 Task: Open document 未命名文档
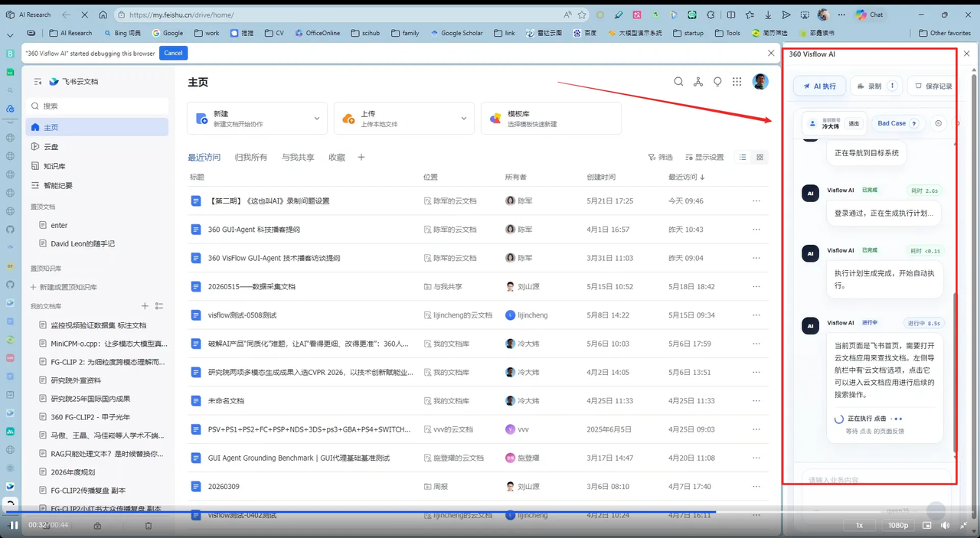tap(226, 401)
